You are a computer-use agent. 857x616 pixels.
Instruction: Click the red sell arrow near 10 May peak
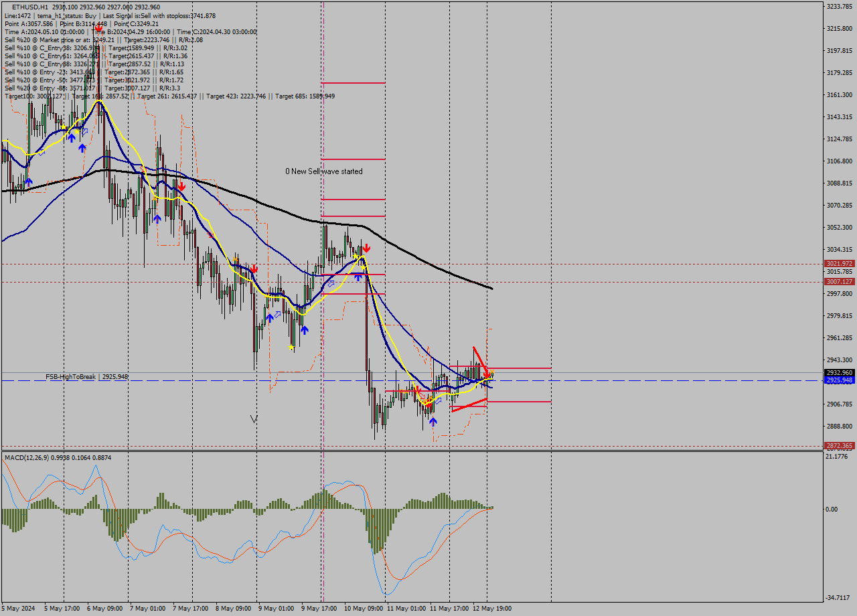(x=367, y=247)
